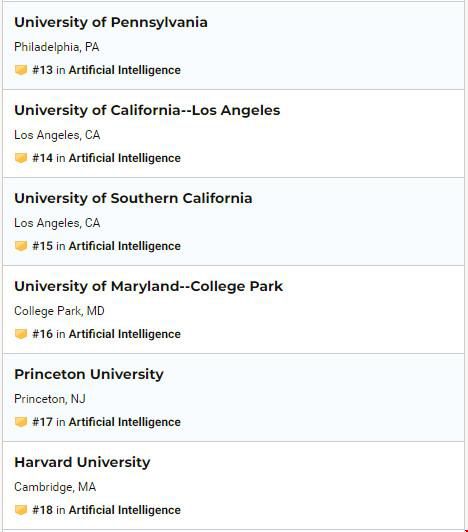Screen dimensions: 468x532
Task: Open University of Maryland--College Park link
Action: (149, 287)
